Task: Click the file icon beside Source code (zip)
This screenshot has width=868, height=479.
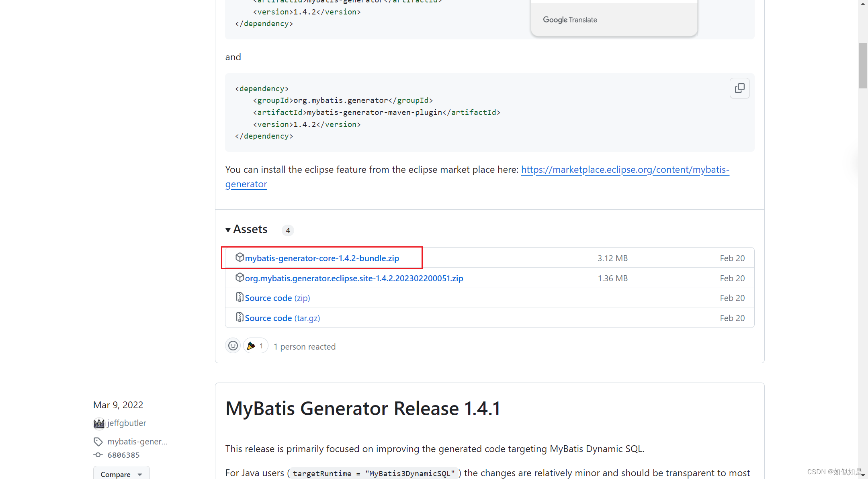Action: (x=240, y=297)
